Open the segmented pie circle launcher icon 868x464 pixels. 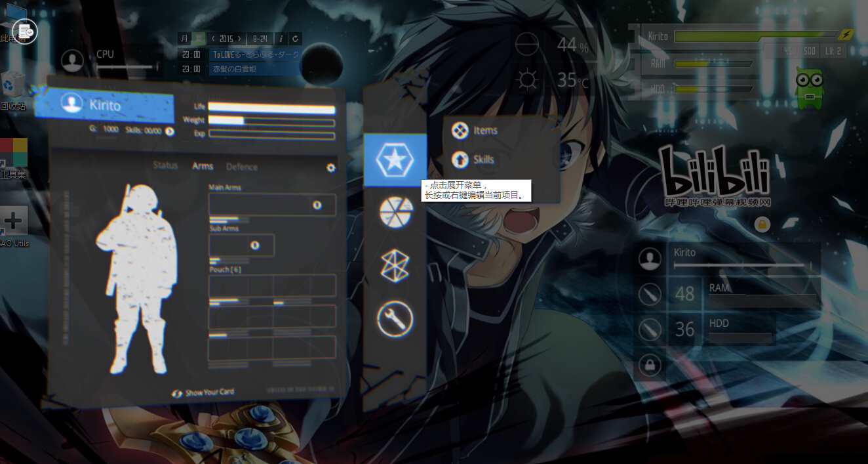(395, 213)
